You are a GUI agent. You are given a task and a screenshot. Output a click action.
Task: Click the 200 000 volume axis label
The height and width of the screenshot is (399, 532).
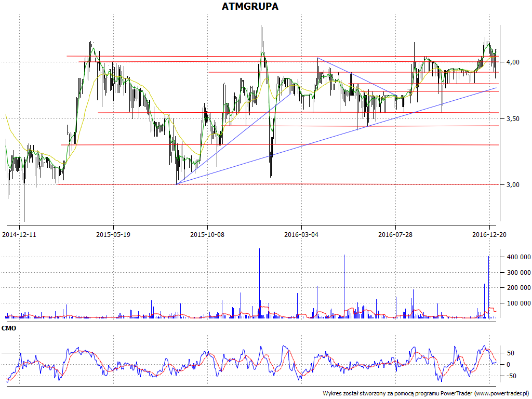(518, 288)
